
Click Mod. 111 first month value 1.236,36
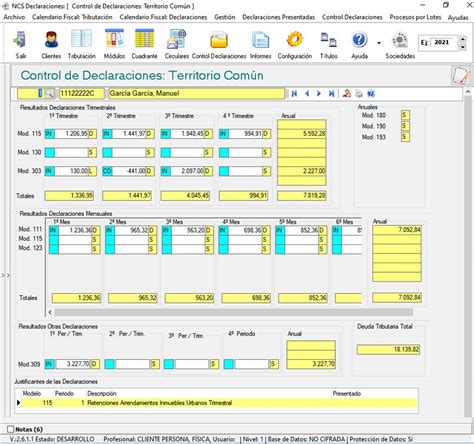click(x=75, y=230)
